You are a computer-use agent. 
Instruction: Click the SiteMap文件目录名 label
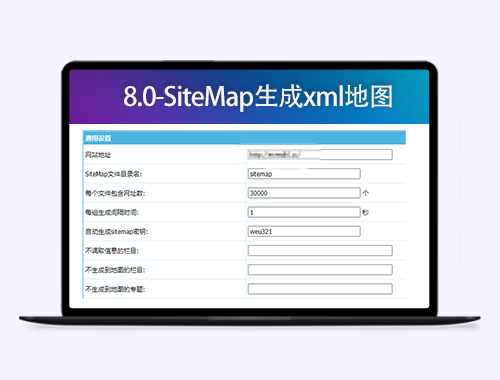[x=113, y=174]
